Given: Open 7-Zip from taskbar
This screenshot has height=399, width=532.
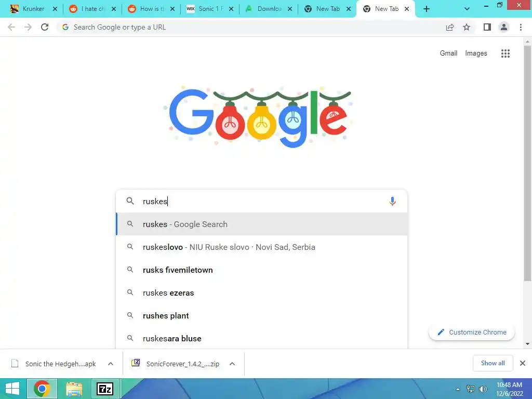Looking at the screenshot, I should point(105,389).
